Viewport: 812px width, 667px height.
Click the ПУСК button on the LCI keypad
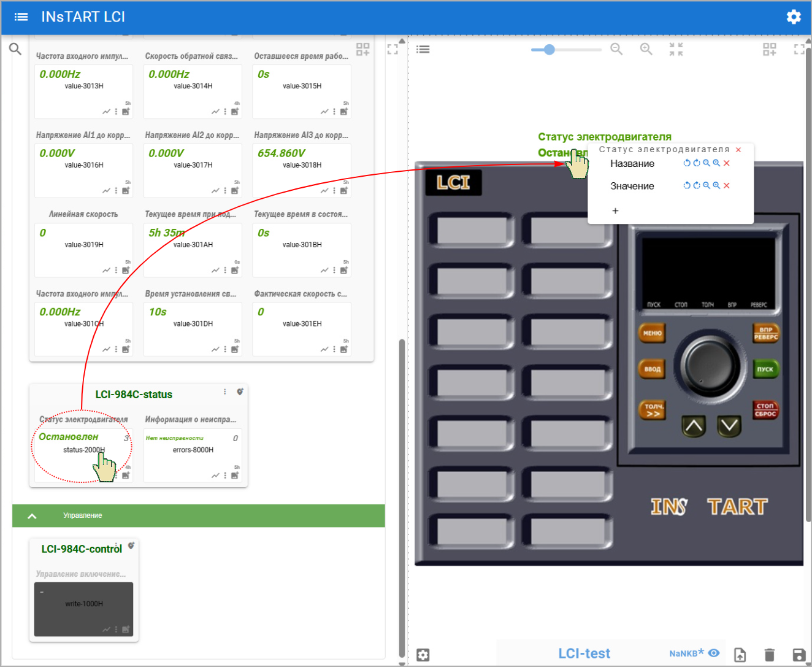click(x=765, y=369)
